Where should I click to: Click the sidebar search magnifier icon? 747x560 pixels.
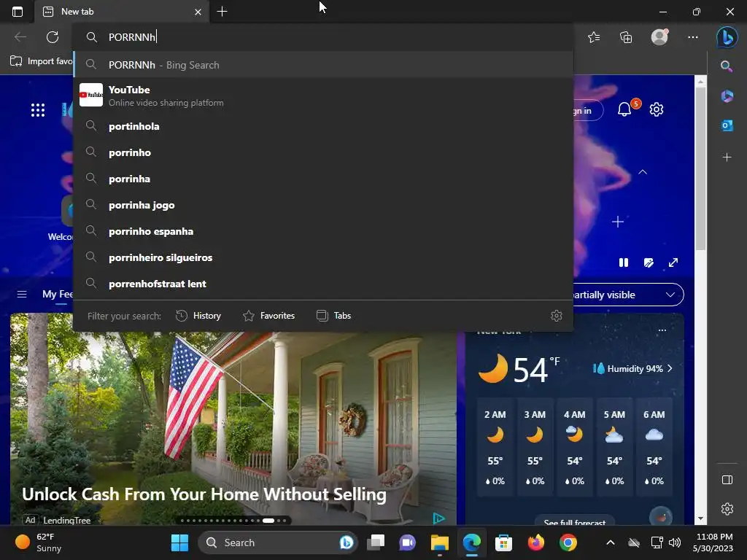click(727, 66)
